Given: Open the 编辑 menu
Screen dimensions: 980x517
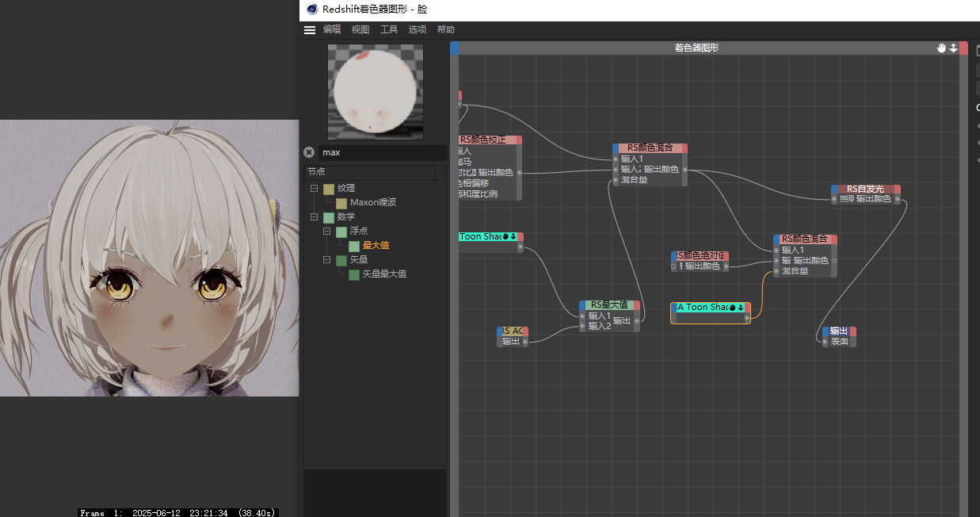Looking at the screenshot, I should (332, 29).
